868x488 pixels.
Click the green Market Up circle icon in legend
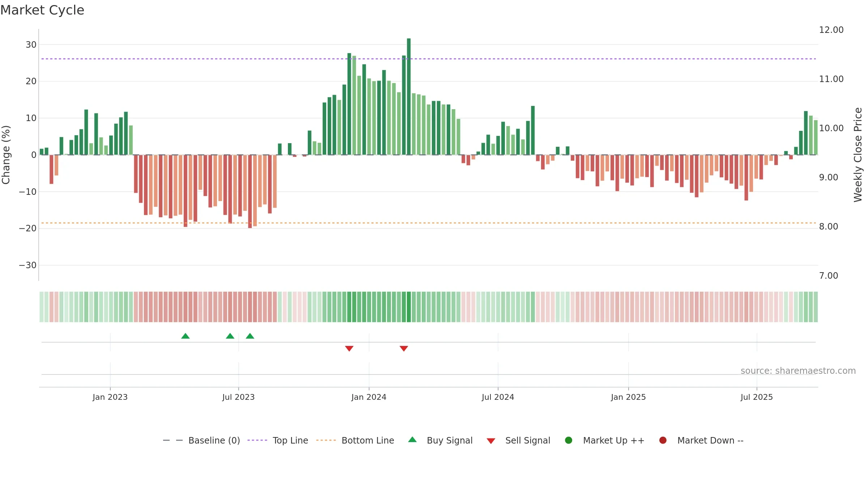pos(569,440)
